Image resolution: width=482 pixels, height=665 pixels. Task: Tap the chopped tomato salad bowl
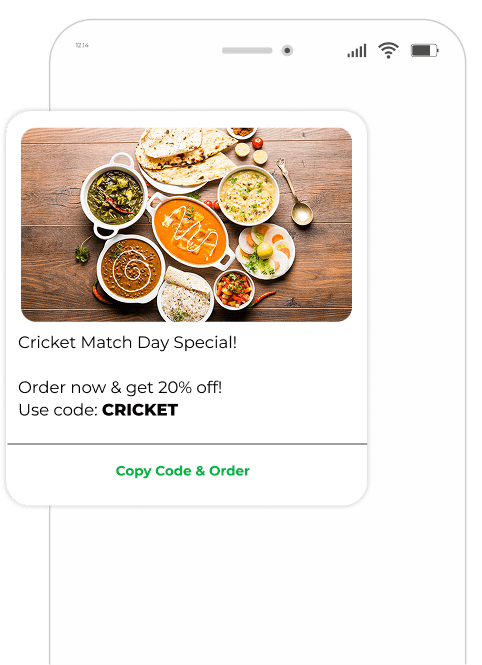click(x=234, y=289)
